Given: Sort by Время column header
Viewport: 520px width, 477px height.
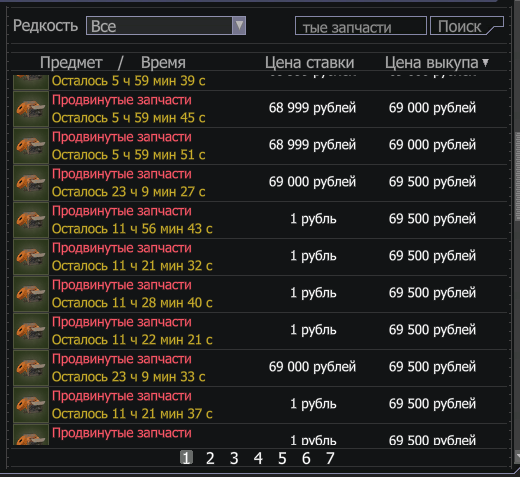Looking at the screenshot, I should coord(163,62).
